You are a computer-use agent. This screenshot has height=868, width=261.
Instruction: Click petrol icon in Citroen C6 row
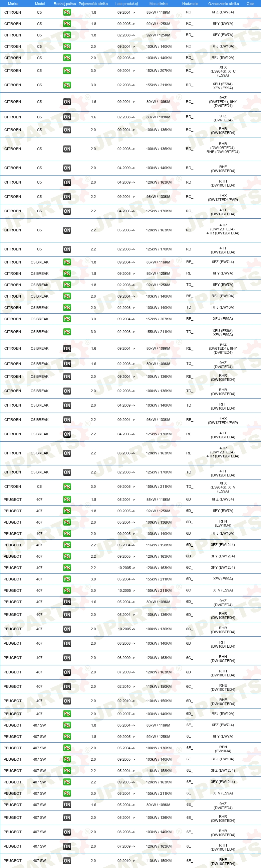click(x=67, y=486)
